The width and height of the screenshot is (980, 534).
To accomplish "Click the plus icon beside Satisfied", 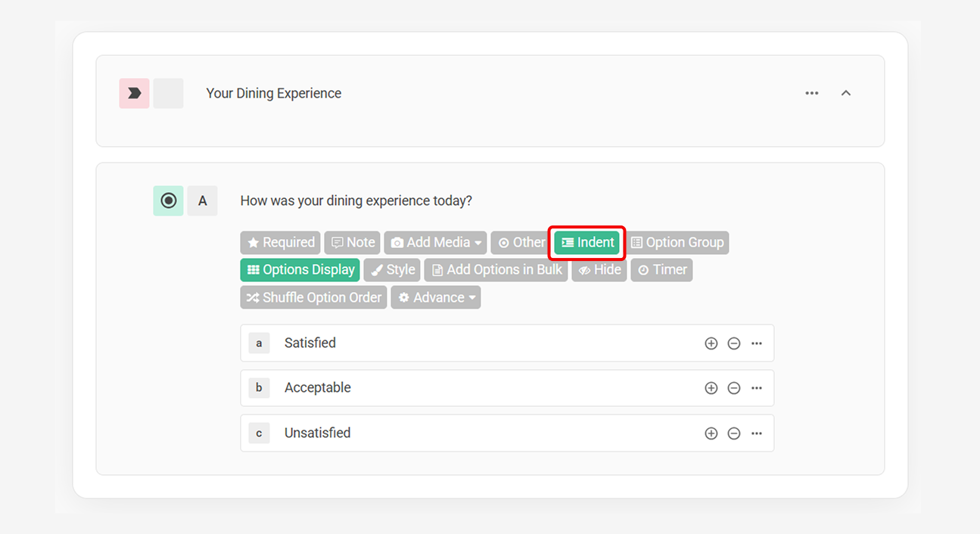I will pos(711,343).
